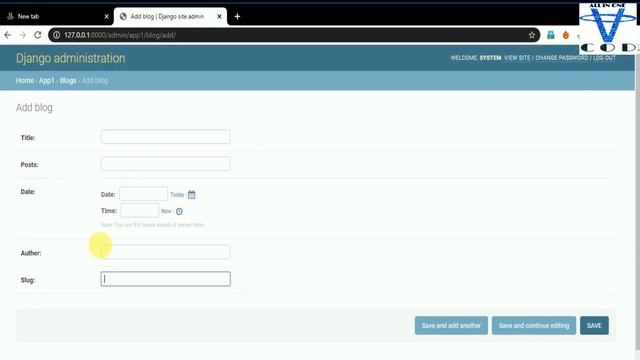Set time using the Now link
This screenshot has height=360, width=640.
[x=166, y=211]
